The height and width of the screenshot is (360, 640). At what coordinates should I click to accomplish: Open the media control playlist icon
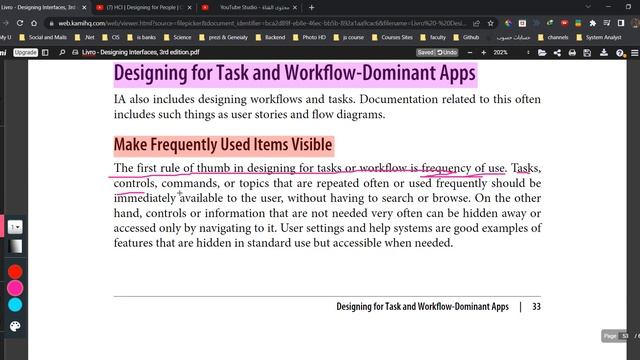pyautogui.click(x=607, y=23)
